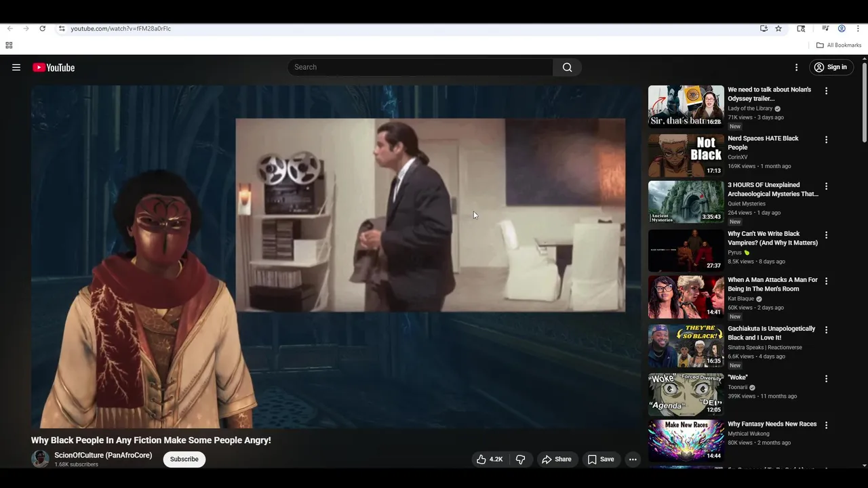Click Sinatra Speaks | Reactionverse channel
The image size is (868, 488).
(765, 348)
